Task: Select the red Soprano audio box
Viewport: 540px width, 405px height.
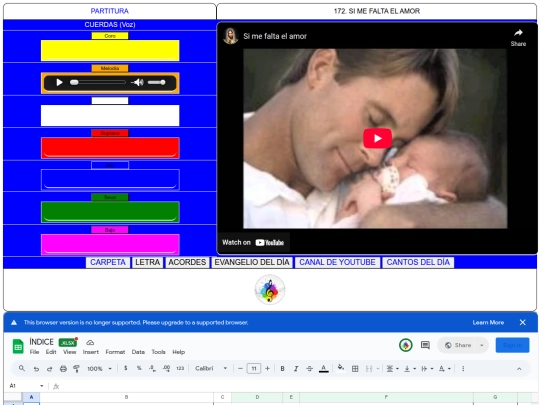Action: [110, 148]
